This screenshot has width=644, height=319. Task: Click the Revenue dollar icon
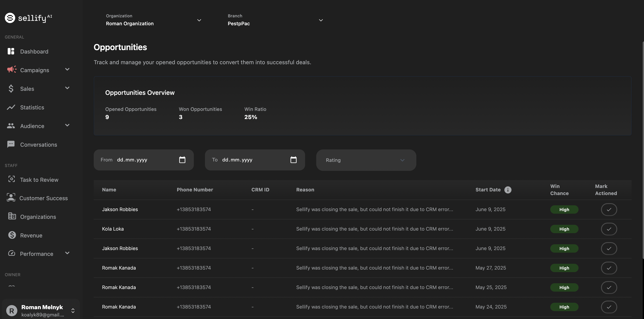tap(12, 235)
